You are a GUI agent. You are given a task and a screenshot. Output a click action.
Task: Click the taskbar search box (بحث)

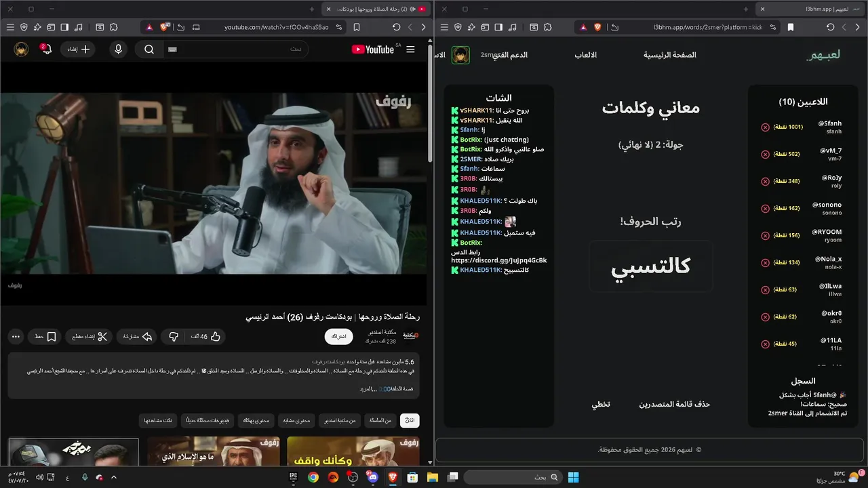(x=513, y=477)
